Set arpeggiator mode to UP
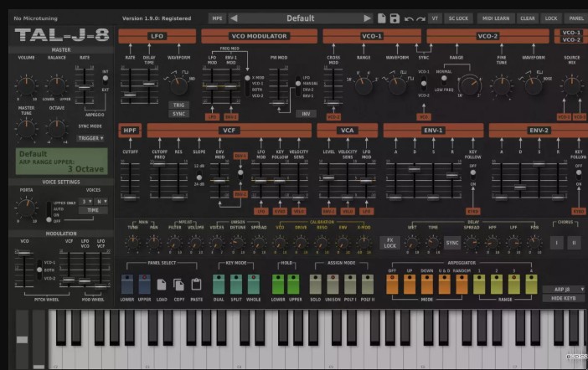The width and height of the screenshot is (588, 370). tap(409, 285)
